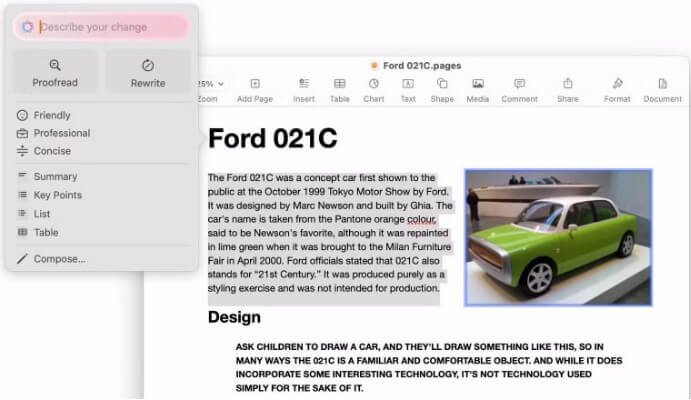Viewport: 691px width, 400px height.
Task: Open the Format inspector
Action: (617, 83)
